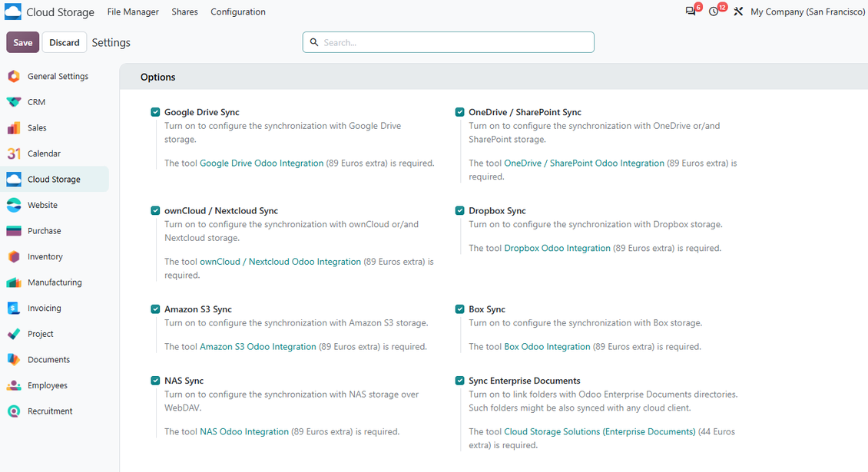Select the Employees icon in sidebar
This screenshot has width=868, height=472.
click(x=14, y=385)
